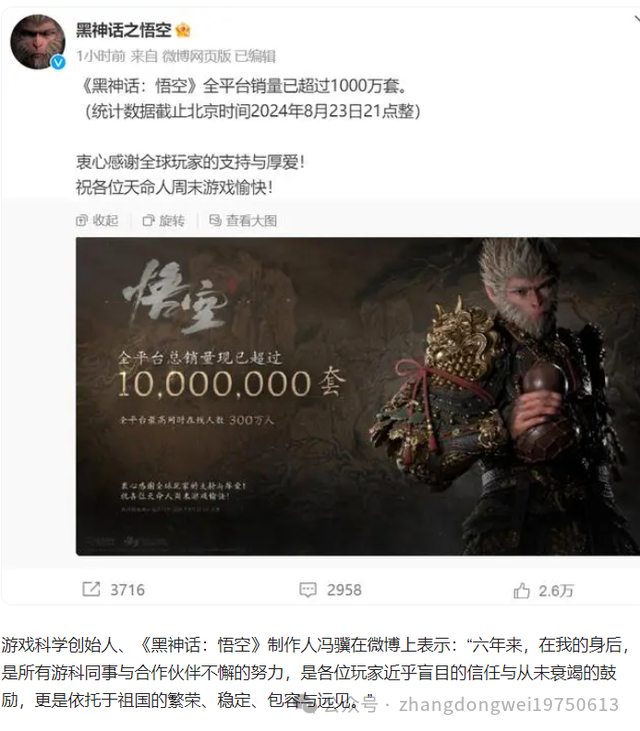Click the 黑神话之悟空 account name
This screenshot has width=640, height=731.
(x=124, y=30)
